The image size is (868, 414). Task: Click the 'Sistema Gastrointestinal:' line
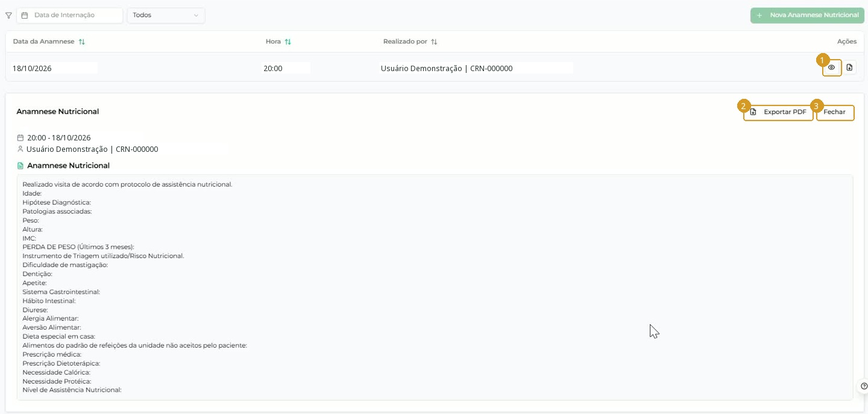(61, 292)
